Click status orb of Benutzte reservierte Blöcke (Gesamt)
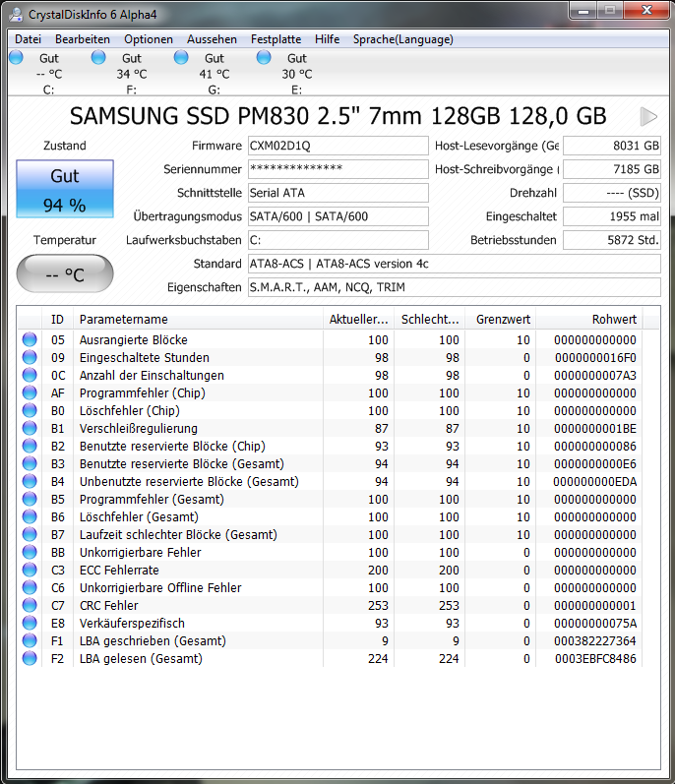The height and width of the screenshot is (784, 675). [30, 463]
